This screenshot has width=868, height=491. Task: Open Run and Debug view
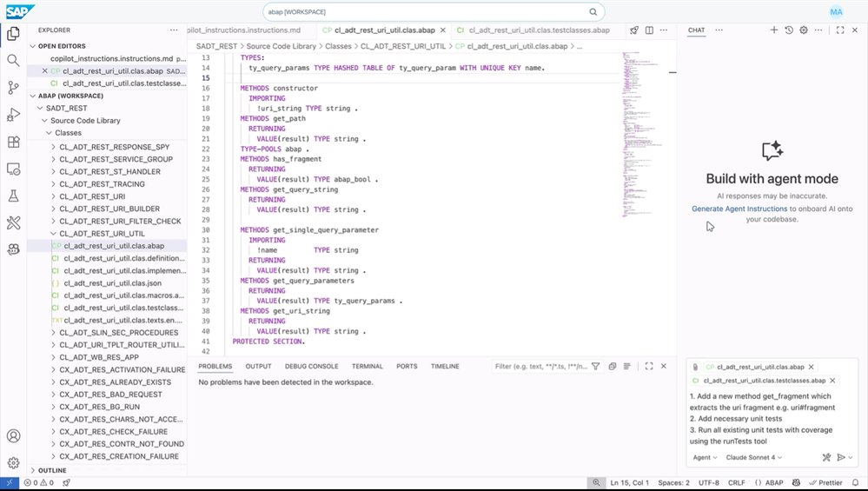pyautogui.click(x=13, y=115)
